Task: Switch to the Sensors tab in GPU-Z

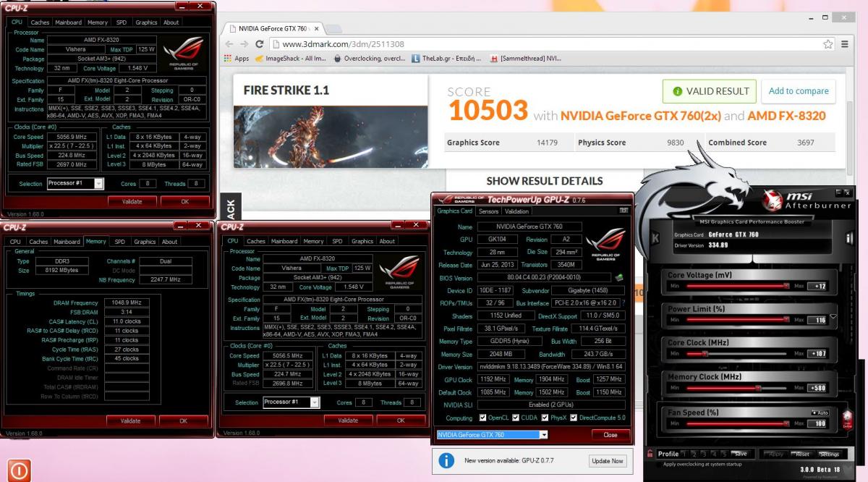Action: pyautogui.click(x=488, y=211)
